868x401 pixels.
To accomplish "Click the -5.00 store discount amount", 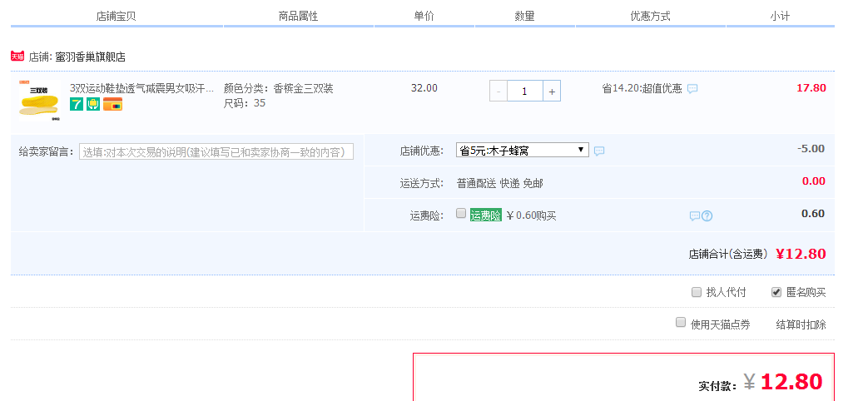I will pos(811,148).
